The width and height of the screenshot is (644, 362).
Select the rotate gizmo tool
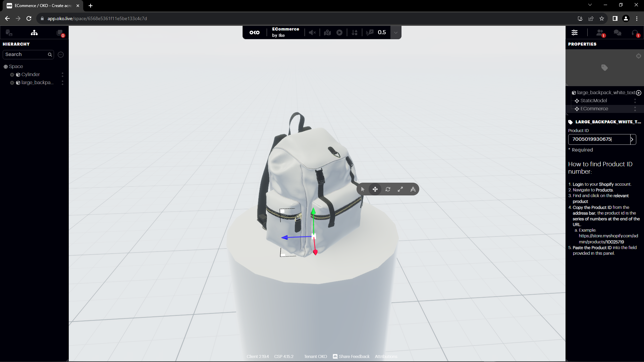[x=388, y=189]
